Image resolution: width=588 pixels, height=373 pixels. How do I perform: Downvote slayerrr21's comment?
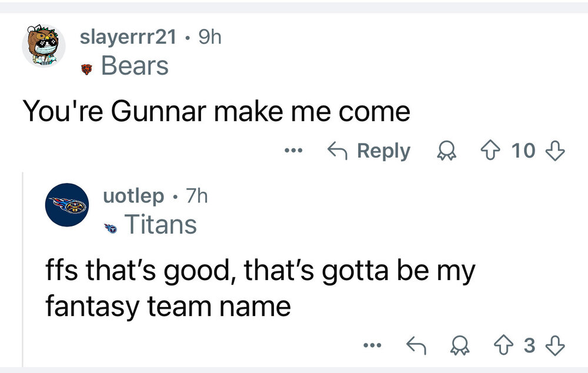click(x=556, y=151)
